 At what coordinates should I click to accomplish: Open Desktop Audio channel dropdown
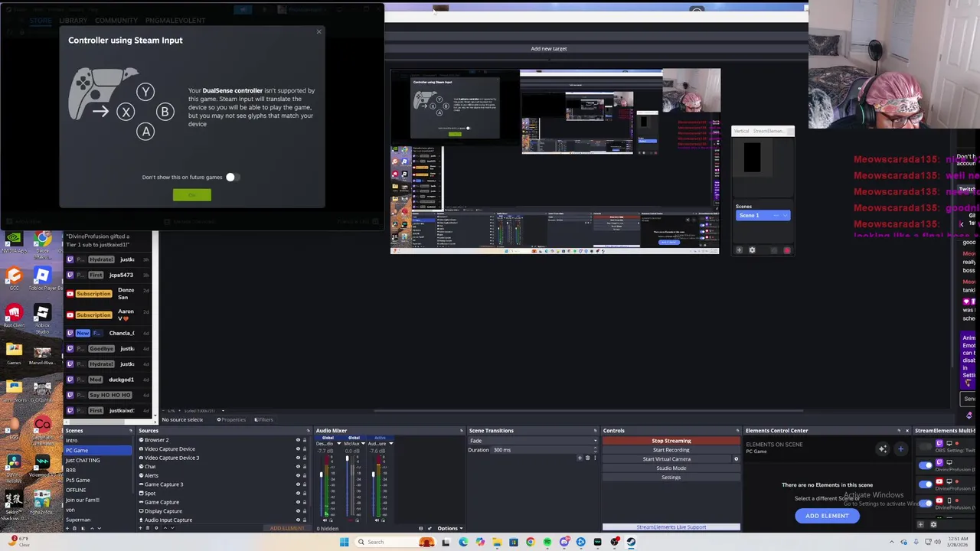point(338,443)
